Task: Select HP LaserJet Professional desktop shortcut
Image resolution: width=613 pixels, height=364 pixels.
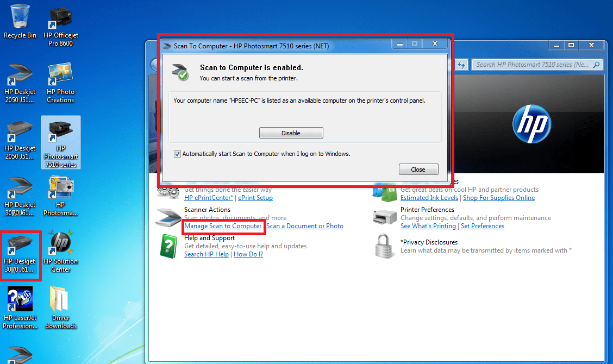Action: pyautogui.click(x=20, y=308)
